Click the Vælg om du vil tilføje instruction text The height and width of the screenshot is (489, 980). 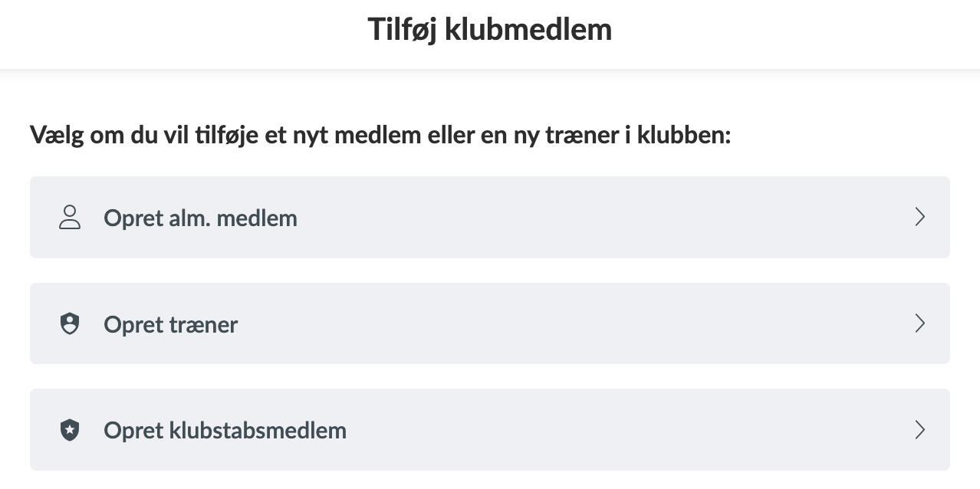[381, 136]
